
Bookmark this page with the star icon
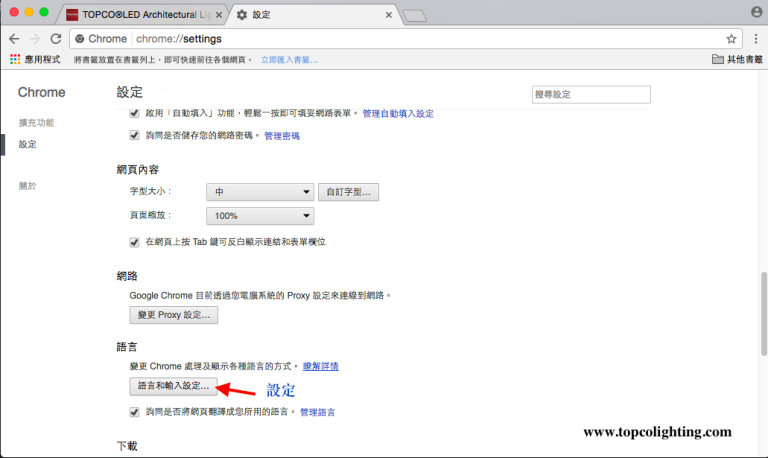tap(731, 39)
